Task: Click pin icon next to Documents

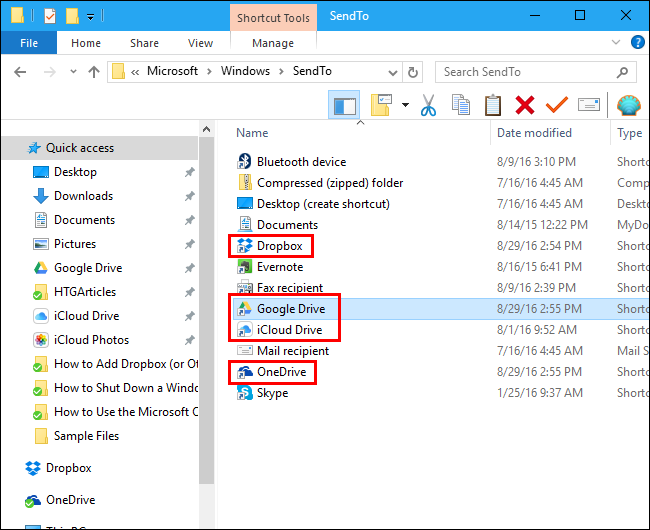Action: coord(189,220)
